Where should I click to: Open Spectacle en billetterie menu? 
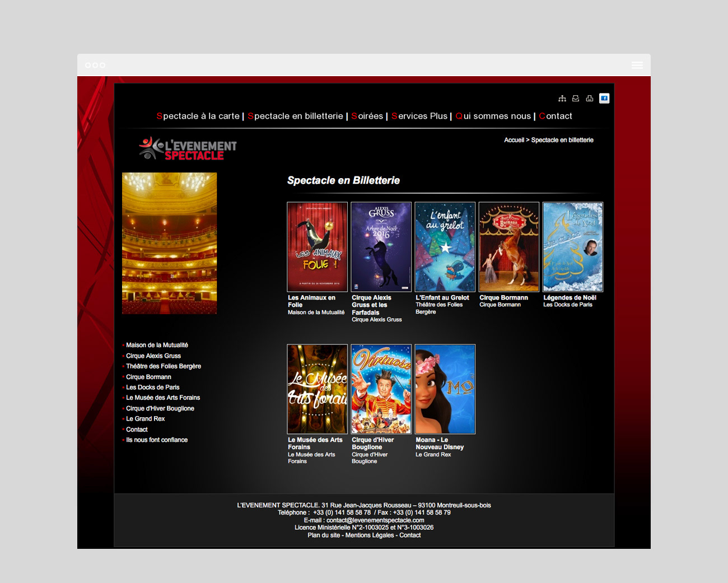tap(295, 116)
